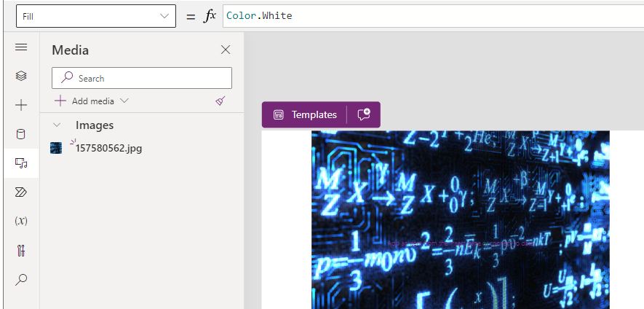Expand the Add media dropdown chevron
The width and height of the screenshot is (644, 309).
[124, 101]
